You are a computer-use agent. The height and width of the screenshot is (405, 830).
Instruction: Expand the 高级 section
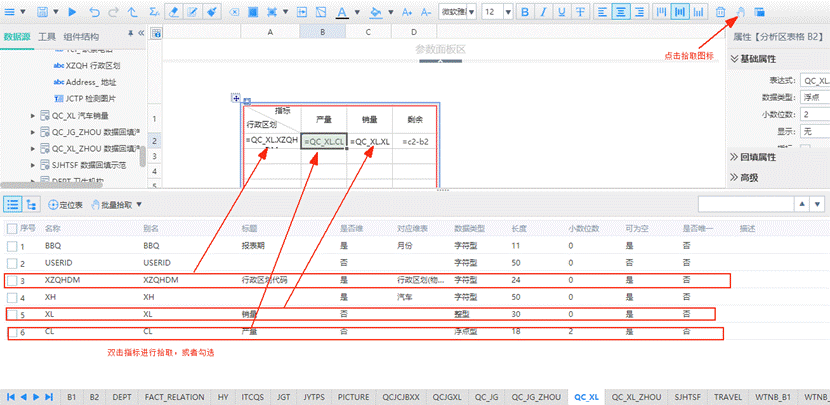[x=744, y=178]
